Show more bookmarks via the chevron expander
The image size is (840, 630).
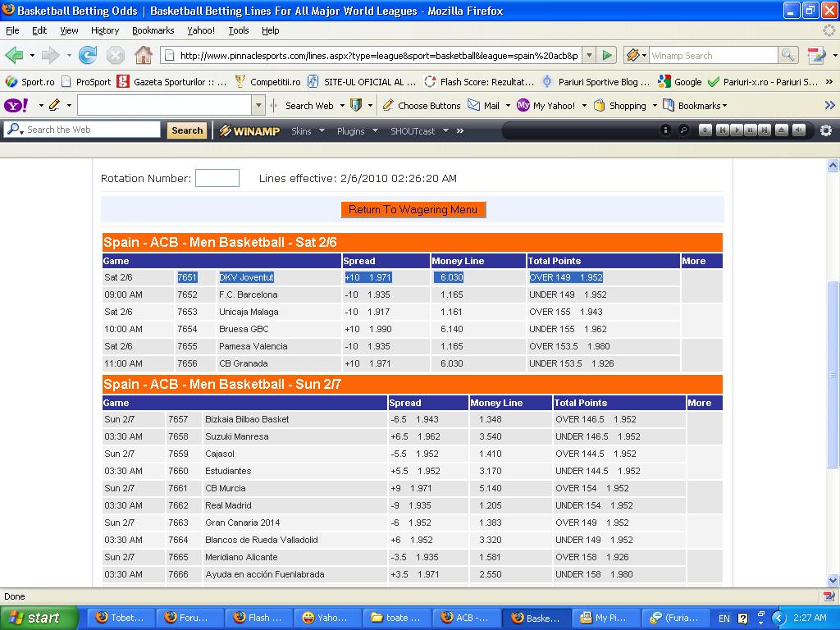point(829,82)
